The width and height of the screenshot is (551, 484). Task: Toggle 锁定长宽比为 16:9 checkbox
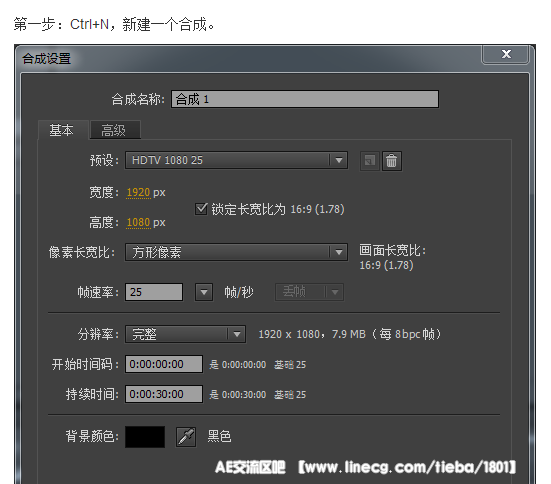201,209
